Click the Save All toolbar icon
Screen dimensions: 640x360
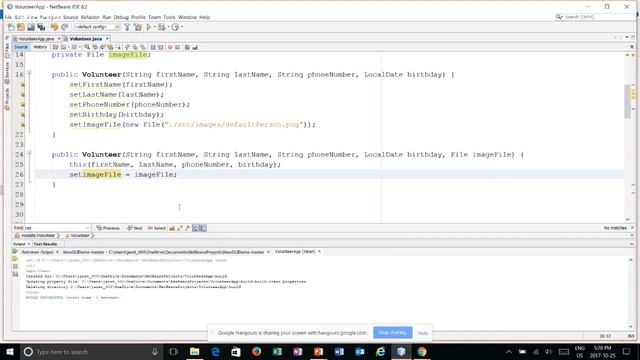click(x=41, y=27)
